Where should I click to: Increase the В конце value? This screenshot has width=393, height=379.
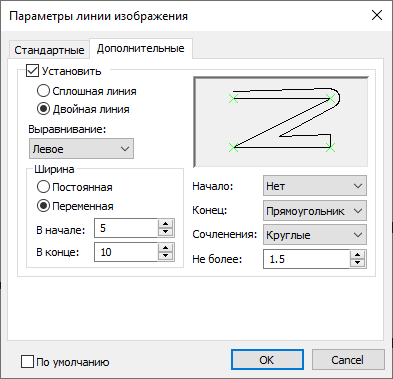[166, 247]
